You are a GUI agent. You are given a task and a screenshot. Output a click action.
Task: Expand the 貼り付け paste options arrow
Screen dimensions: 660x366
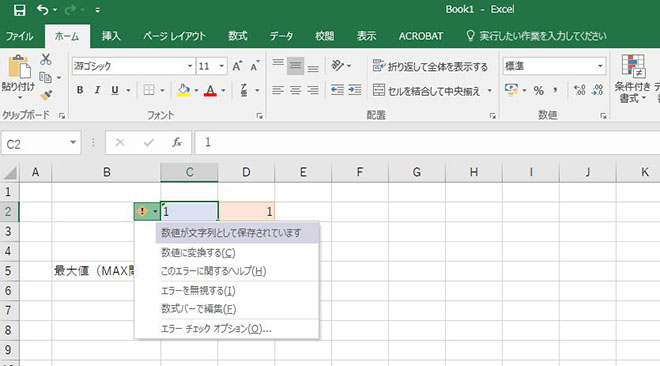(19, 98)
